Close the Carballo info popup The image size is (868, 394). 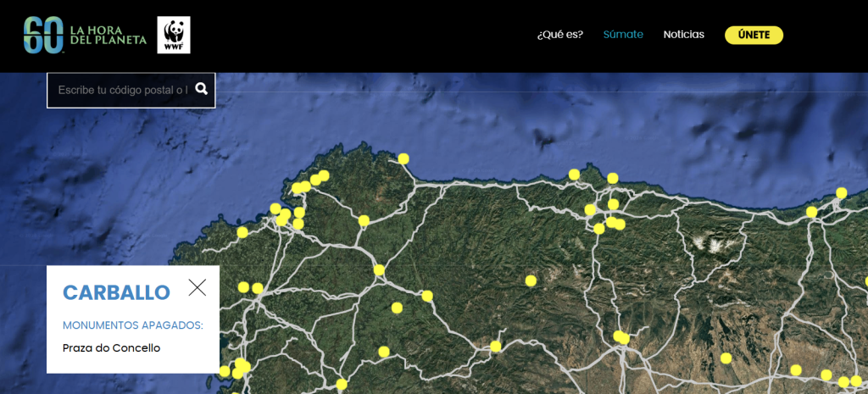(x=198, y=287)
